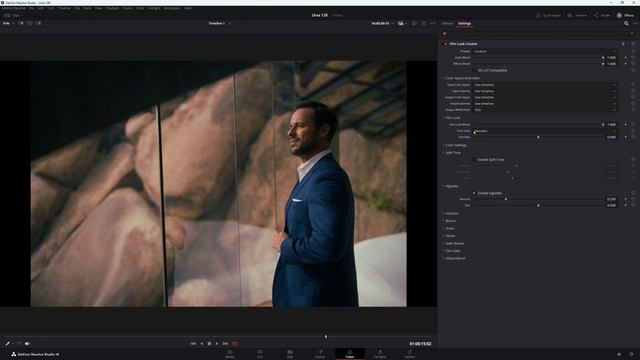Toggle the Film Look Creator effect on or off

pyautogui.click(x=445, y=44)
